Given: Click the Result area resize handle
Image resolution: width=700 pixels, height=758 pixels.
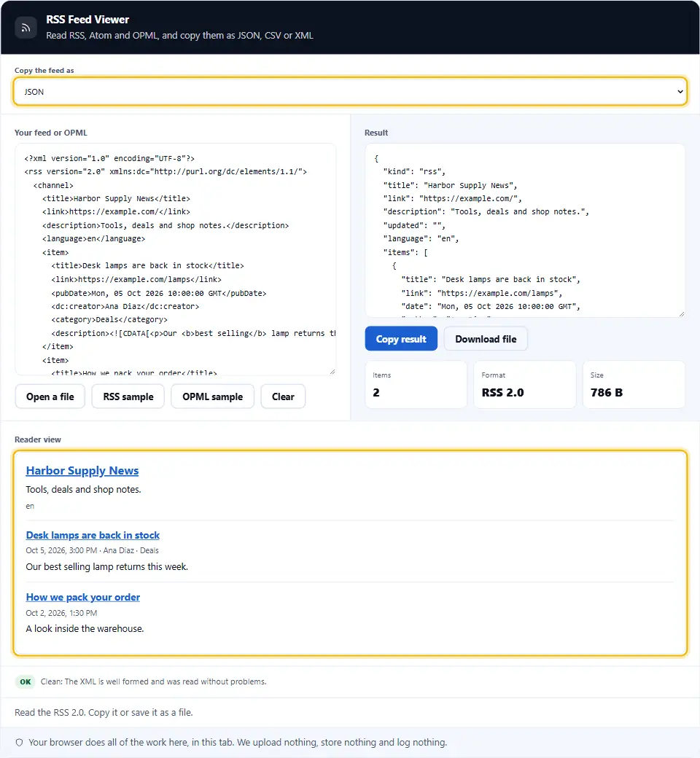Looking at the screenshot, I should coord(682,313).
